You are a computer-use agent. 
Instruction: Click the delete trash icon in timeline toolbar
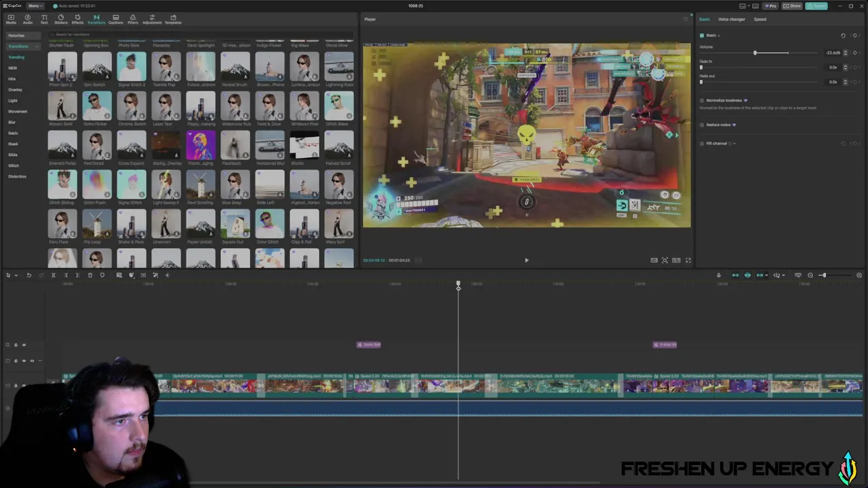(90, 275)
